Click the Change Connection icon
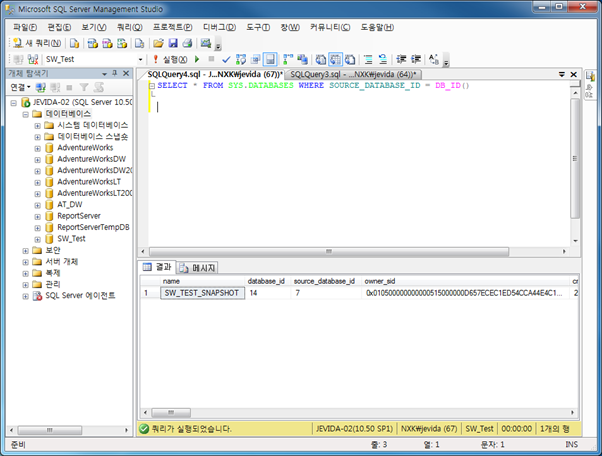This screenshot has width=602, height=456. pos(33,59)
